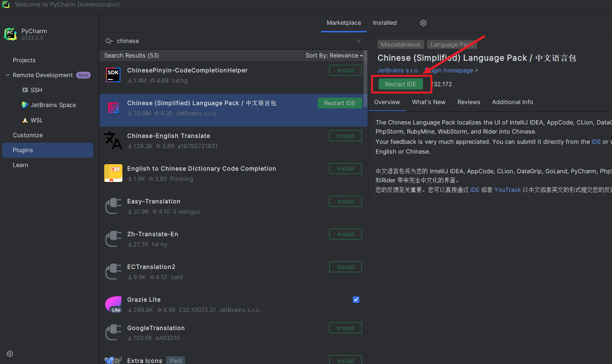Install GoogleTranslation plugin
This screenshot has height=364, width=612.
(345, 328)
